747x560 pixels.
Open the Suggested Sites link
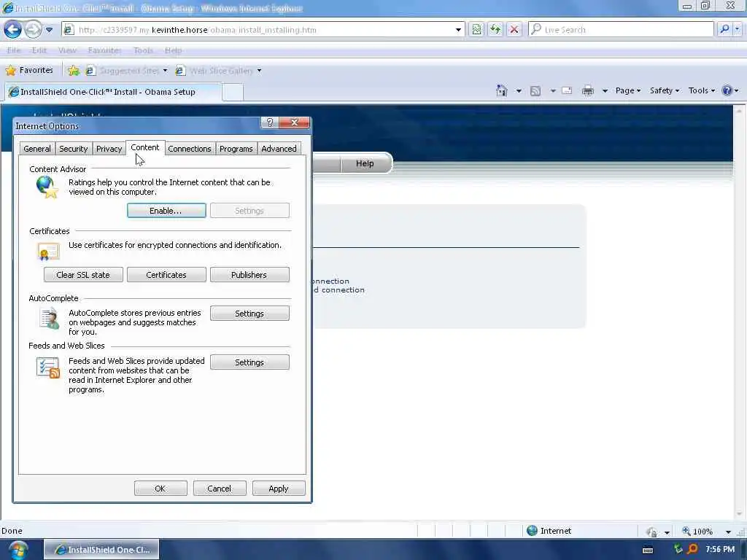126,71
